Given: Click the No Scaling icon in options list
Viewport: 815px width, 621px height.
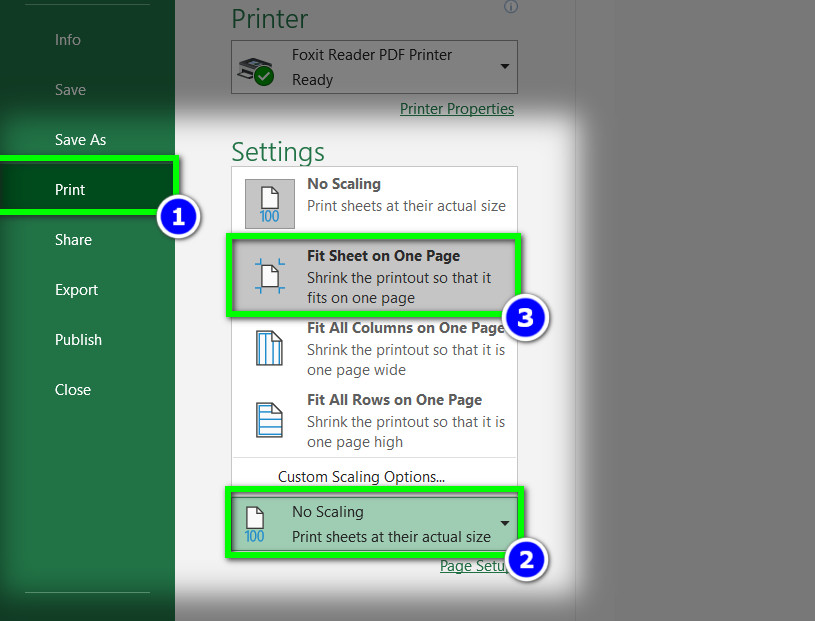Looking at the screenshot, I should [x=270, y=203].
